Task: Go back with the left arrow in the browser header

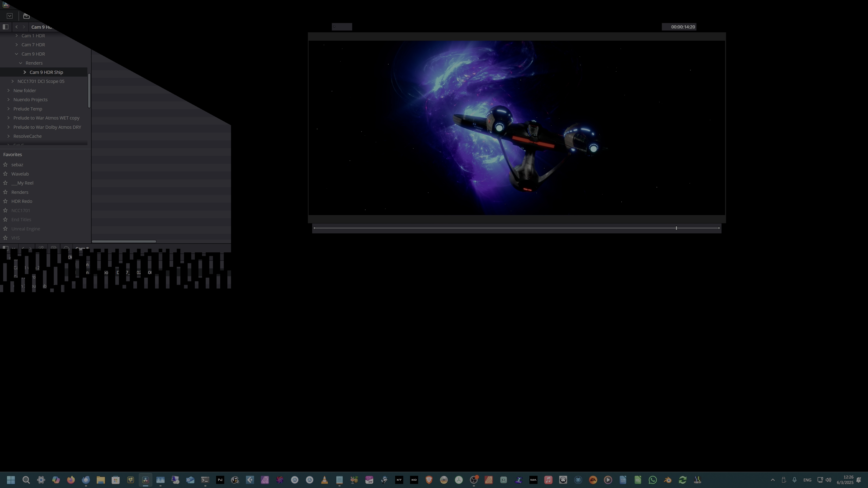Action: pos(17,27)
